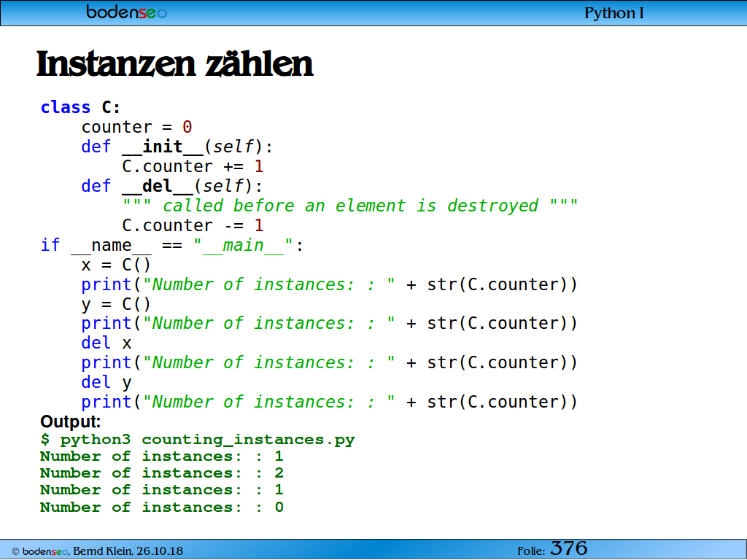Click the output line ending in 2
The height and width of the screenshot is (560, 747).
point(162,472)
